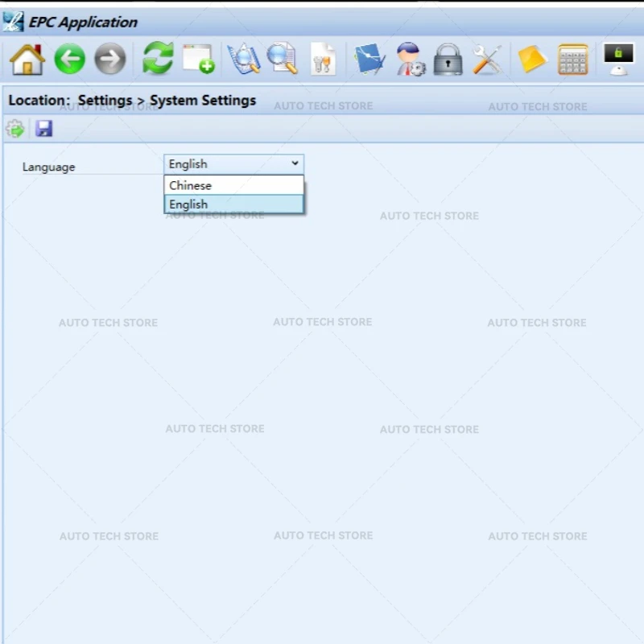
Task: Click the Settings breadcrumb in Location
Action: coord(105,100)
